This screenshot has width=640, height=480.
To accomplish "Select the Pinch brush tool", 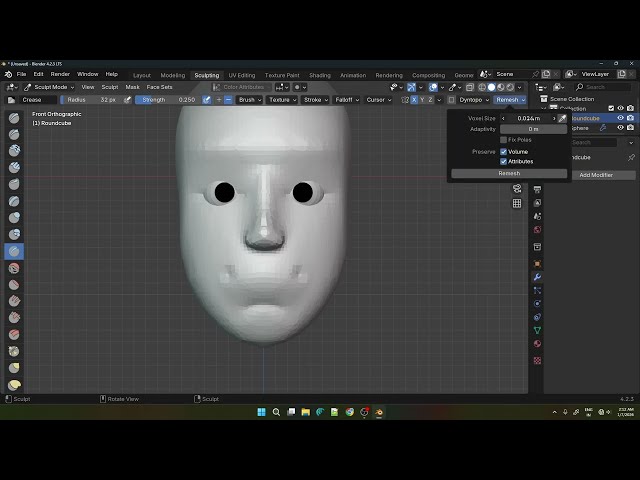I will pyautogui.click(x=14, y=351).
